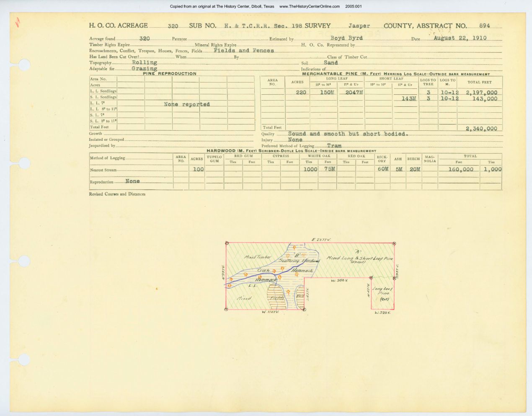The height and width of the screenshot is (416, 532).
Task: Click the 'Method of Logging' label
Action: pyautogui.click(x=107, y=158)
